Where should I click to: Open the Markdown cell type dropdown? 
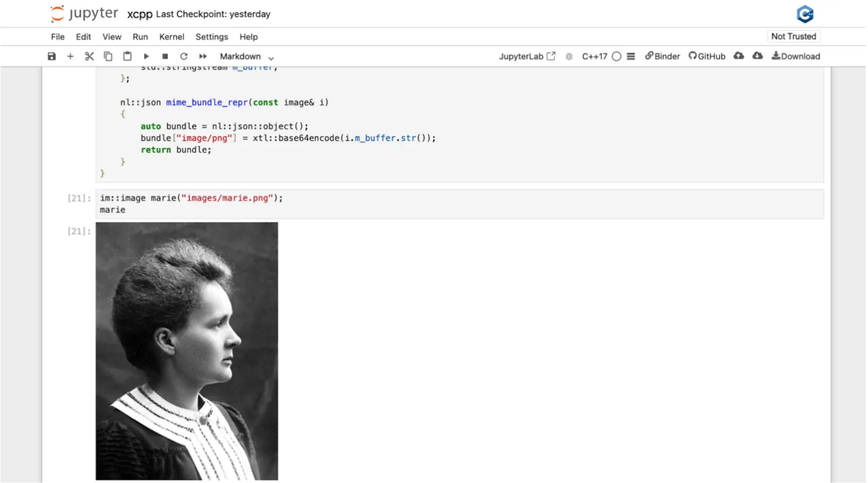pyautogui.click(x=246, y=56)
